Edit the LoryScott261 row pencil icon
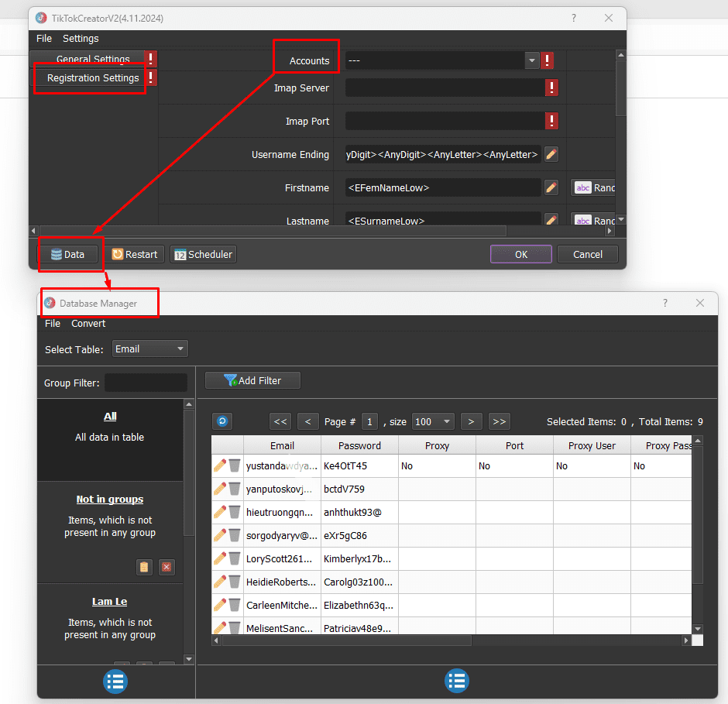Viewport: 728px width, 704px height. [x=220, y=558]
